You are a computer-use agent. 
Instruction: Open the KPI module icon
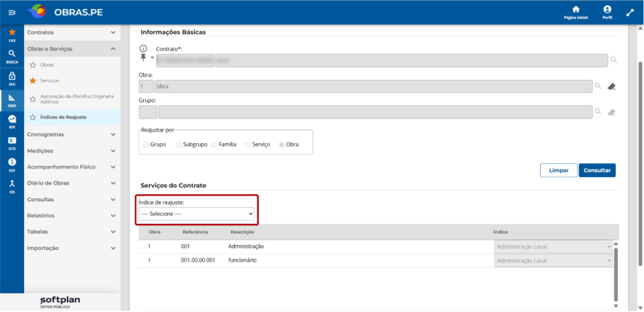12,122
